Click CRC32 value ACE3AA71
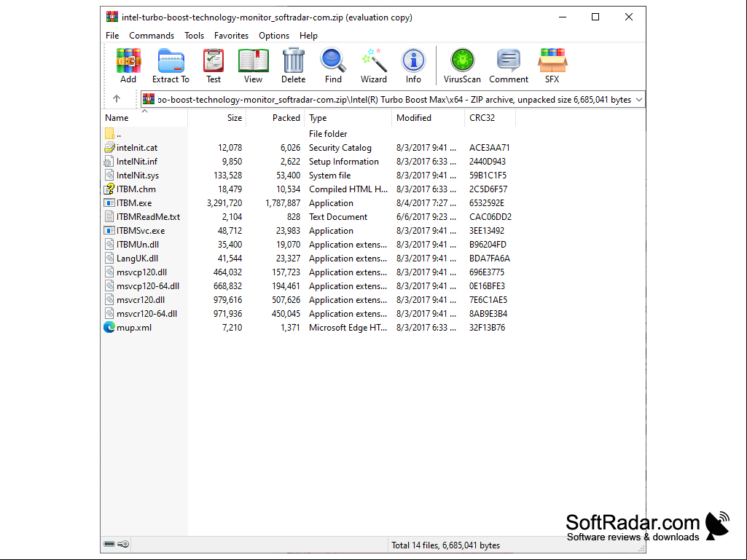747x560 pixels. tap(489, 148)
